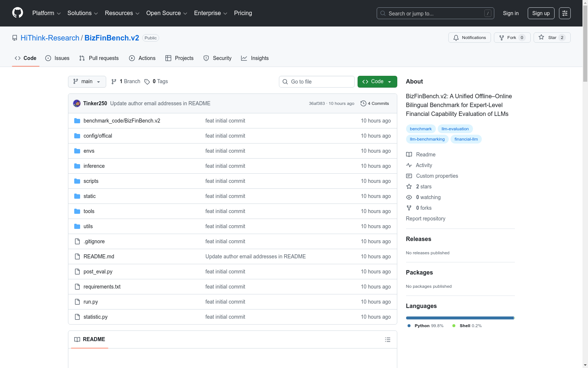Screen dimensions: 588x368
Task: Click the green Shell language color dot
Action: [454, 326]
